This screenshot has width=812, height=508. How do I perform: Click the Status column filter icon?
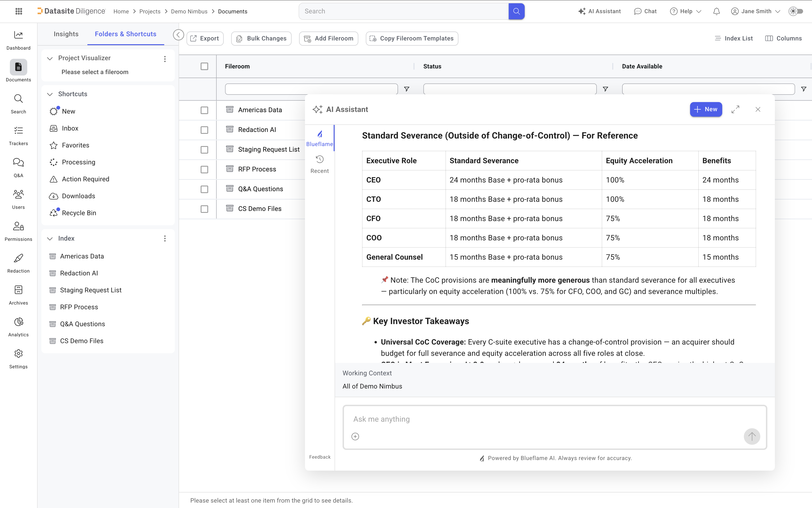[605, 89]
